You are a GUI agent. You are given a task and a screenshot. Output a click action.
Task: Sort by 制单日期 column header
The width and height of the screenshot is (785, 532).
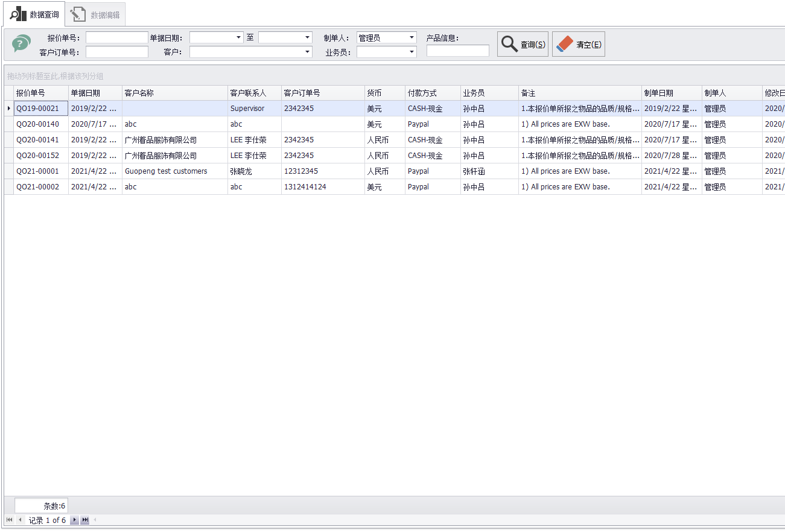pos(672,93)
